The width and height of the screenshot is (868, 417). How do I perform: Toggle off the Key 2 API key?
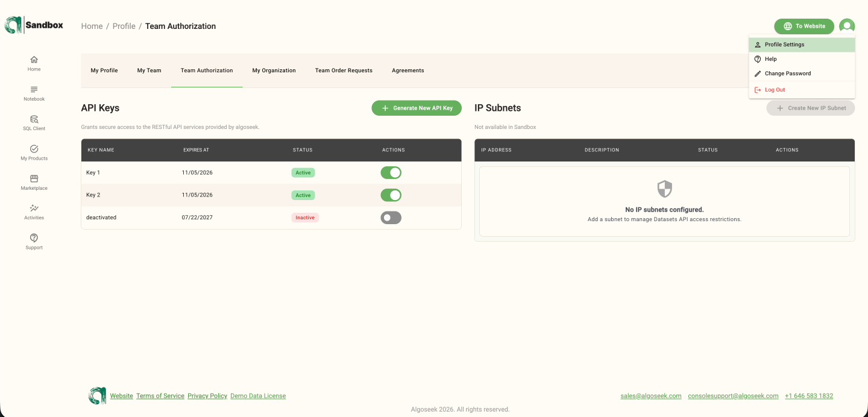click(391, 195)
